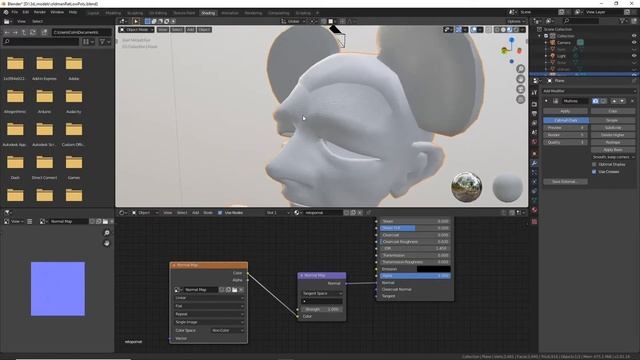Toggle visibility eye of Light in outliner
This screenshot has height=360, width=640.
point(634,56)
